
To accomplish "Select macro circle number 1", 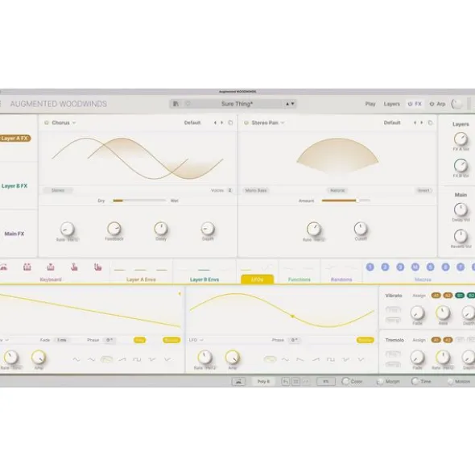I will [370, 267].
